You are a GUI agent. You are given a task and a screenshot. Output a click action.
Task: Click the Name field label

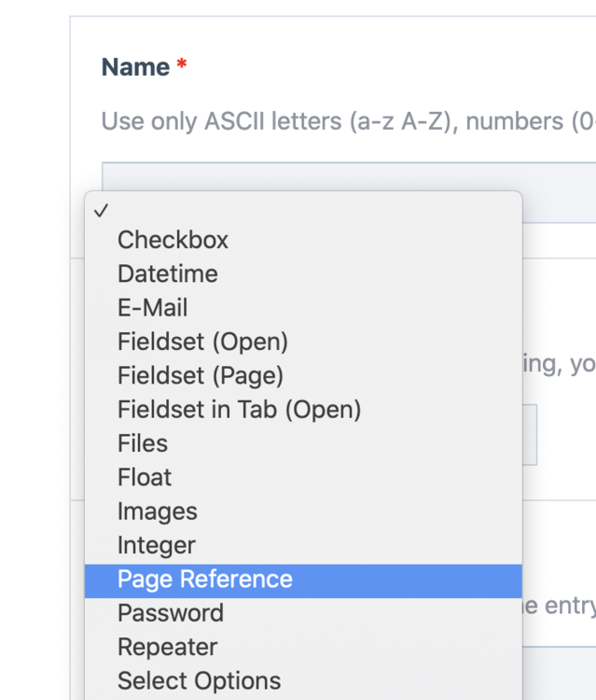(135, 67)
